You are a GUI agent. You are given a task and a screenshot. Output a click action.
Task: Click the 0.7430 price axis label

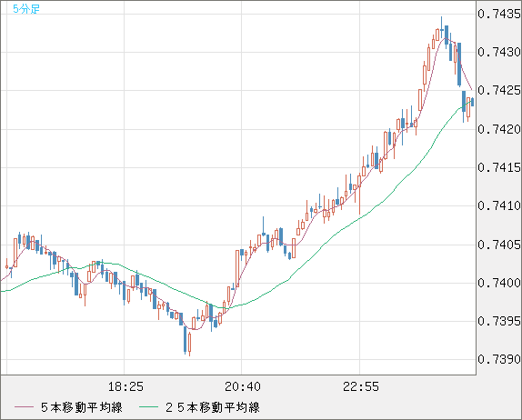click(x=499, y=52)
